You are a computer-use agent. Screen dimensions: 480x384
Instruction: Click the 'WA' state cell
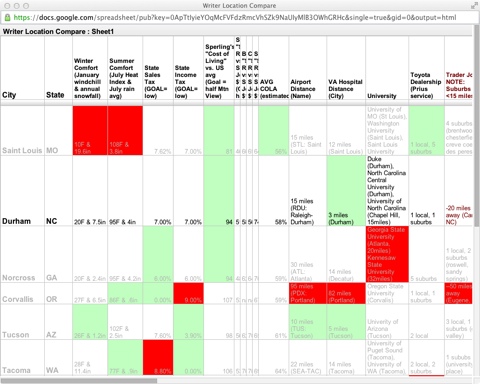(x=59, y=357)
